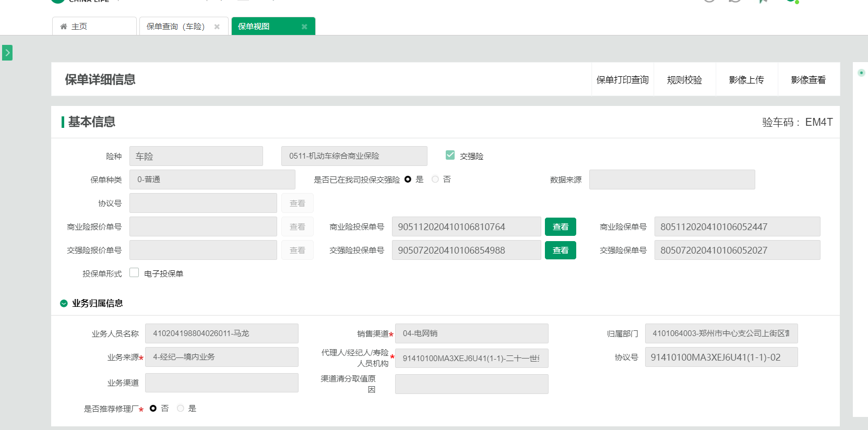Click the home icon in the 主页 tab
Image resolution: width=868 pixels, height=430 pixels.
click(x=64, y=27)
